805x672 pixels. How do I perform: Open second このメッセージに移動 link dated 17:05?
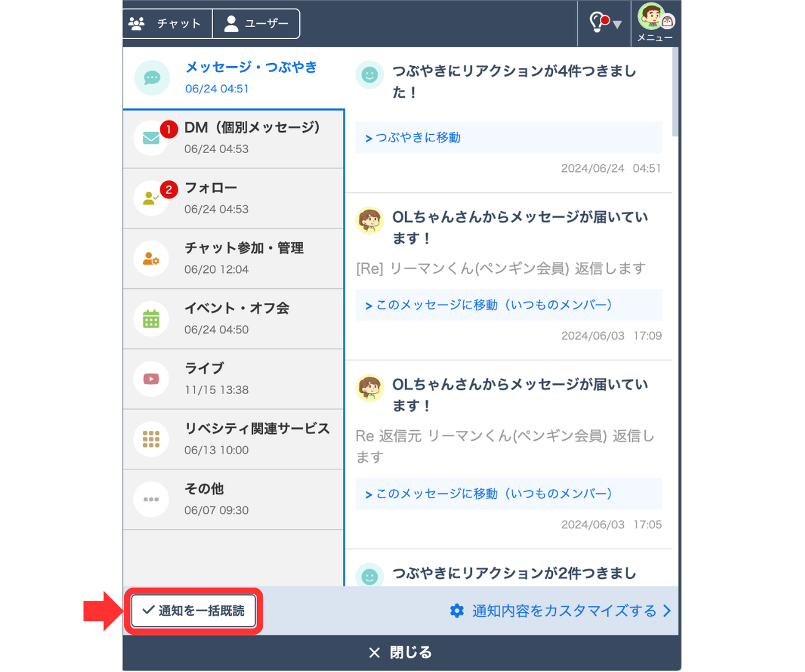click(493, 494)
